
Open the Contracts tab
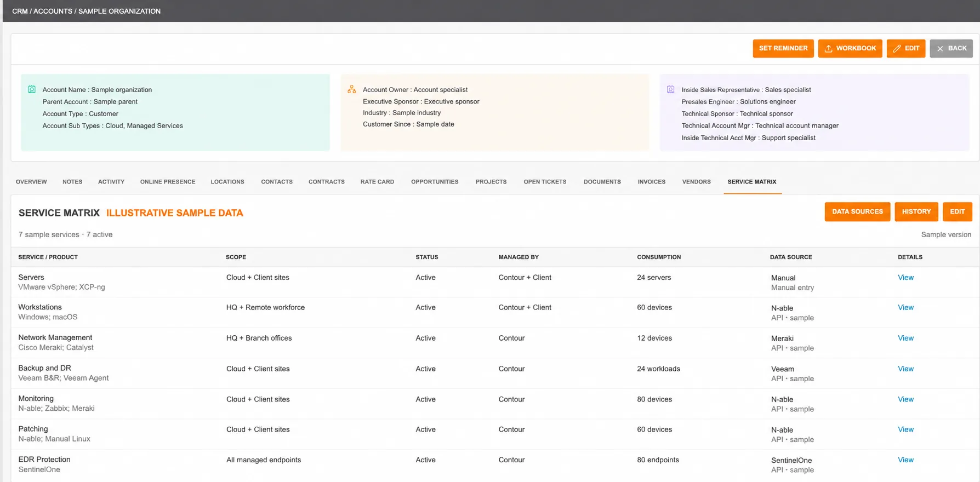click(x=327, y=182)
